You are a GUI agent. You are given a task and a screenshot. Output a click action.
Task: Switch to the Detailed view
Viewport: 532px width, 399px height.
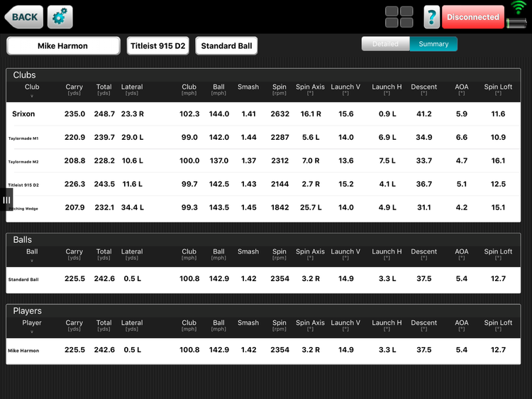385,44
